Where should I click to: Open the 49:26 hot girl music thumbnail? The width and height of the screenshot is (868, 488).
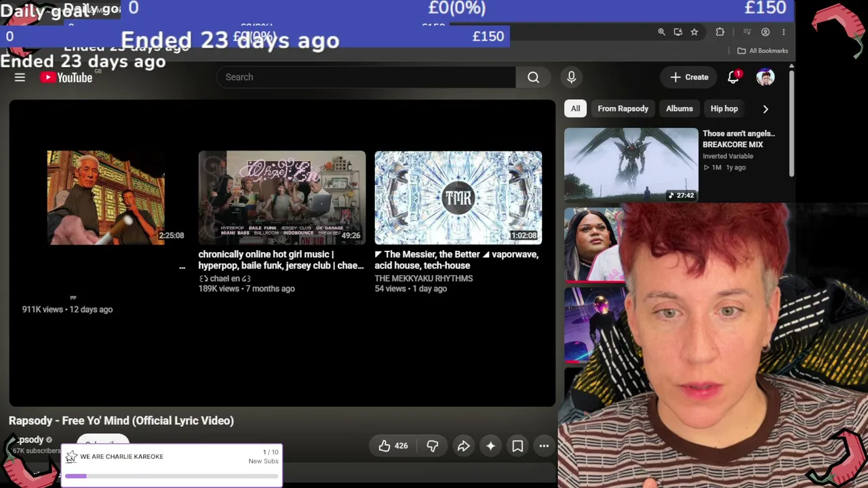(x=282, y=197)
